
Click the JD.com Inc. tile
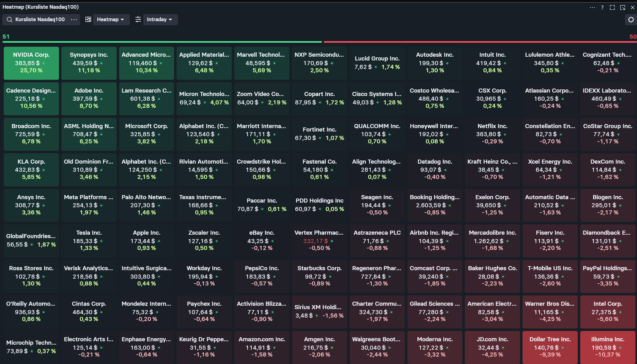492,347
